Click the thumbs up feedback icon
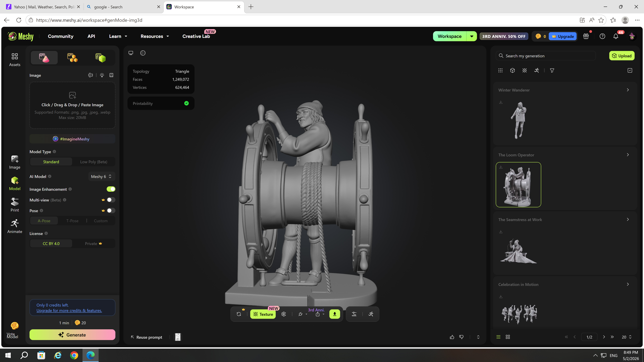The height and width of the screenshot is (362, 644). [x=452, y=337]
